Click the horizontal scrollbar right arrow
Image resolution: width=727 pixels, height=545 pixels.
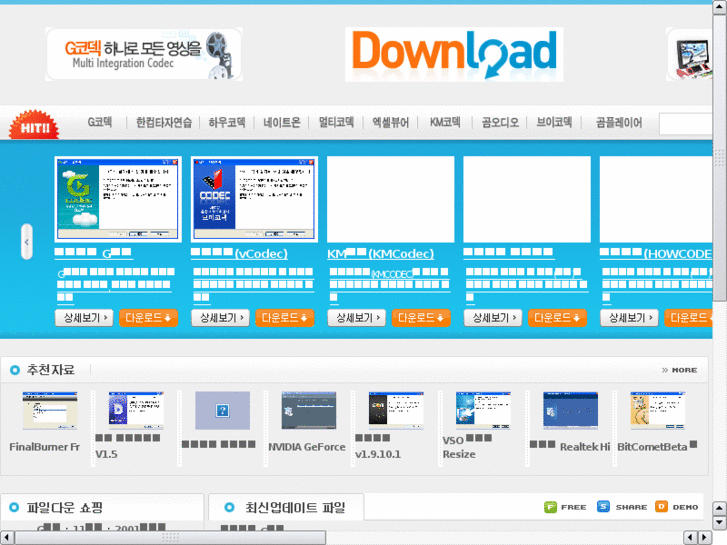point(705,538)
